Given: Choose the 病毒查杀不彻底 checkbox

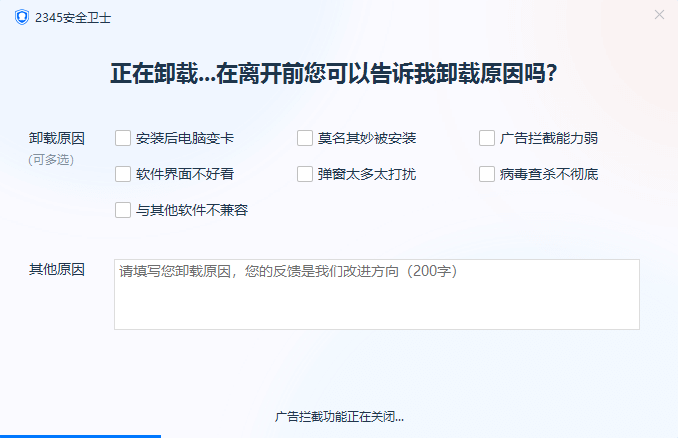Looking at the screenshot, I should point(487,174).
